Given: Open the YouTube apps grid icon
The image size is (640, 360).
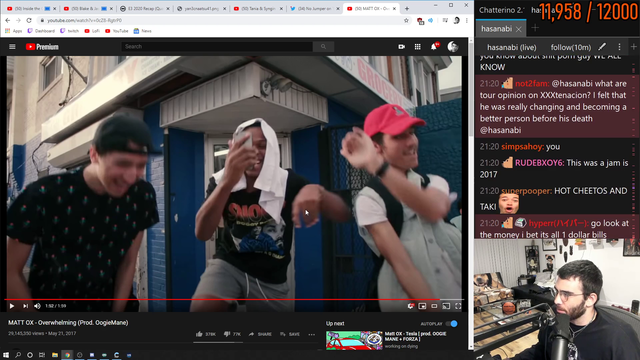Looking at the screenshot, I should 418,47.
